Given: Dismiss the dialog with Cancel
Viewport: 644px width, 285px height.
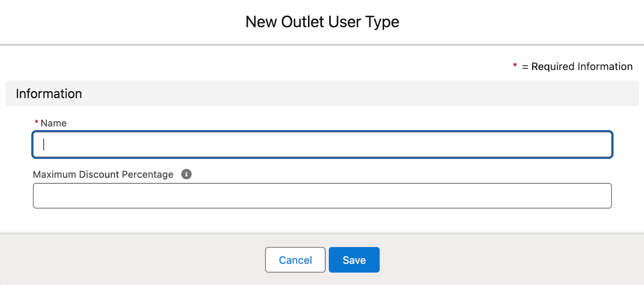Looking at the screenshot, I should click(295, 260).
